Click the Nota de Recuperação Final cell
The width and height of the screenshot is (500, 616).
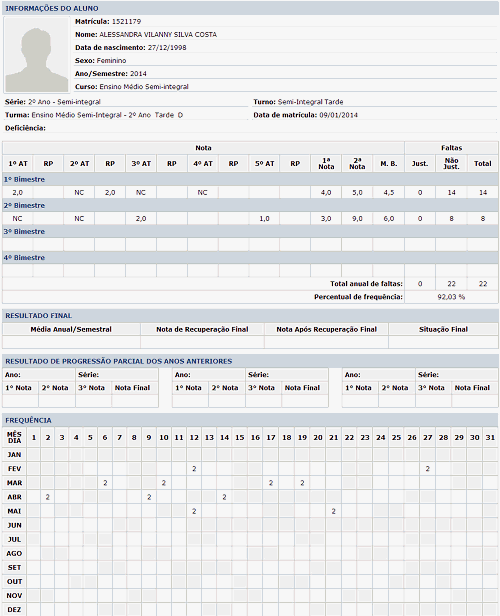[202, 342]
